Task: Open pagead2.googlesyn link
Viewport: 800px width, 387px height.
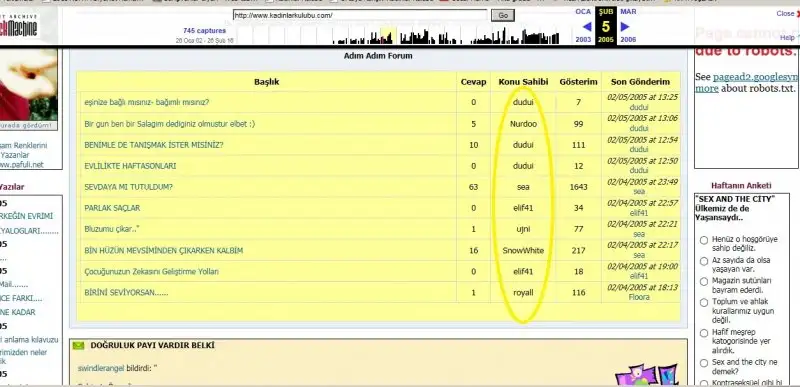Action: click(755, 77)
